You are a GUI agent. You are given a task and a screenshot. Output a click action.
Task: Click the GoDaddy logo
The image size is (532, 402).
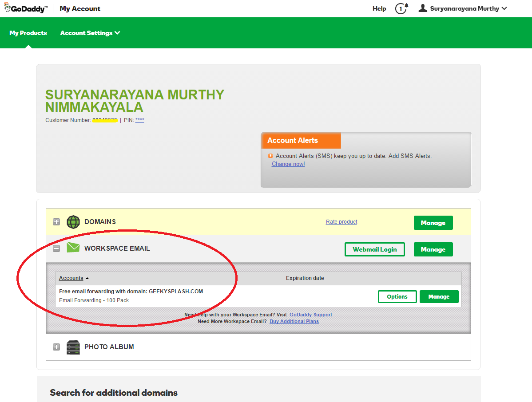pos(26,8)
